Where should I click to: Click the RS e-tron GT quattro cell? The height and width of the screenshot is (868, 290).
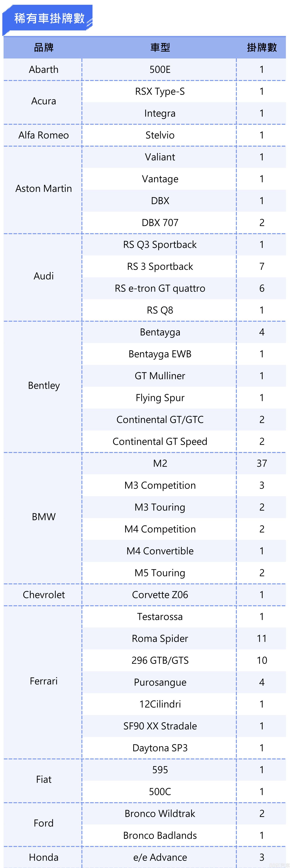point(160,288)
